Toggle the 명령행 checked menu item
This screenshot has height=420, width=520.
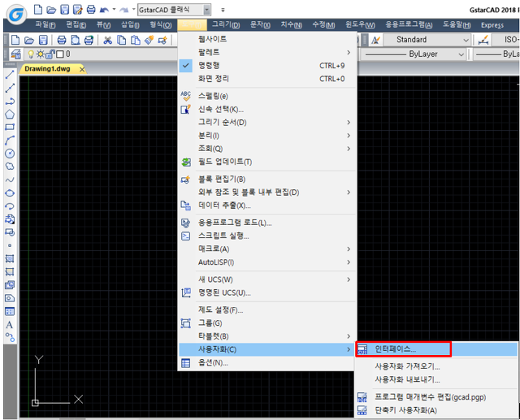(267, 66)
